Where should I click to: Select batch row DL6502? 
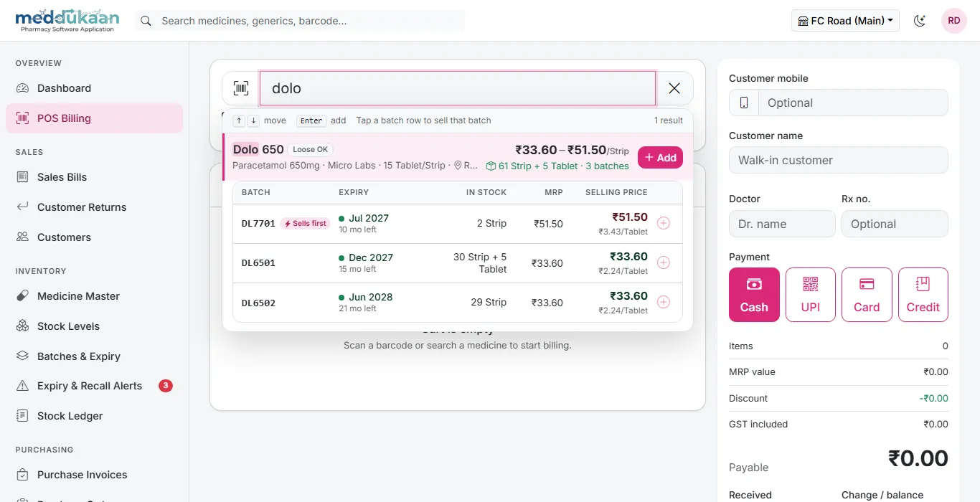[x=458, y=303]
